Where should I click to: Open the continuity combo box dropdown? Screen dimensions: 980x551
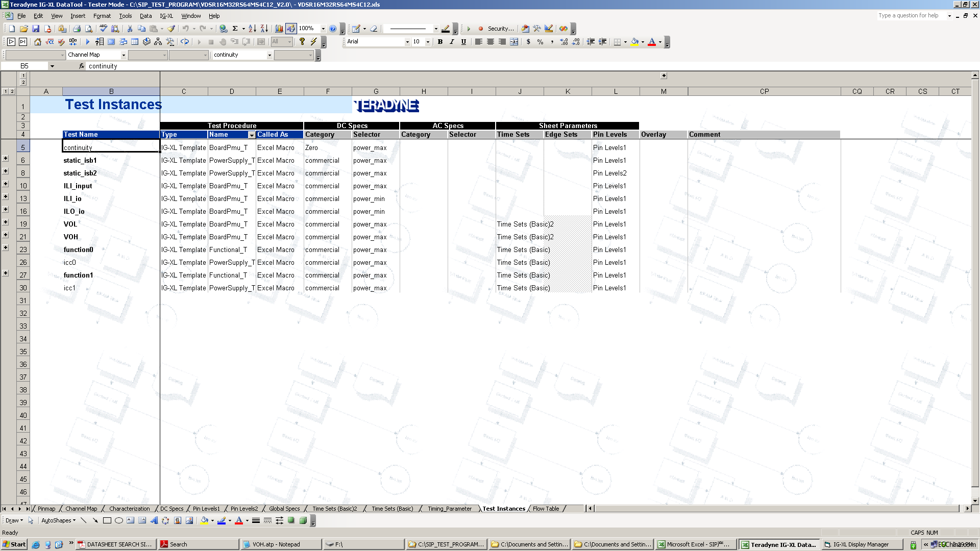point(269,55)
